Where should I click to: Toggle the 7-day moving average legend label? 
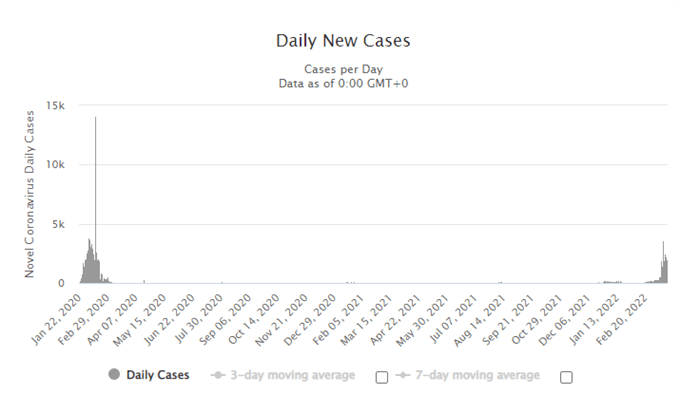tap(477, 375)
